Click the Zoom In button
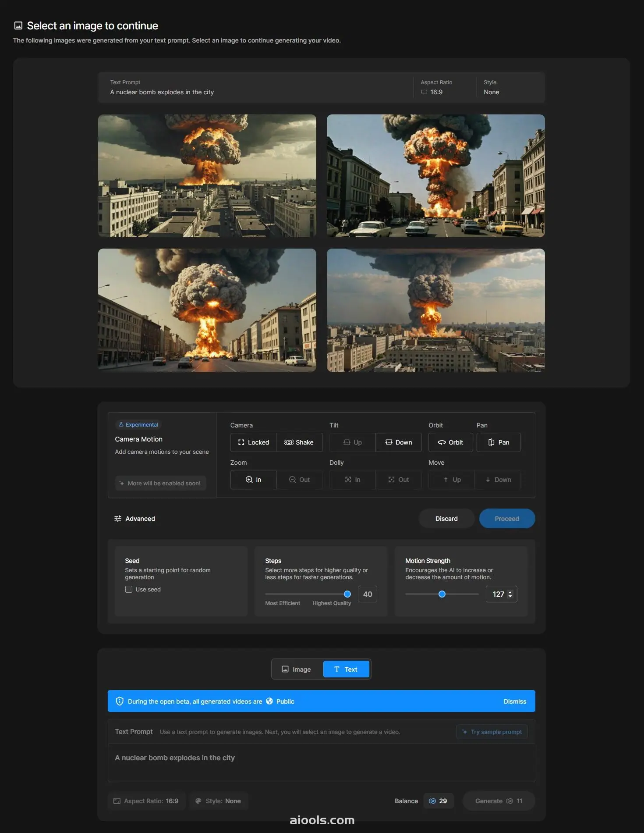 254,480
